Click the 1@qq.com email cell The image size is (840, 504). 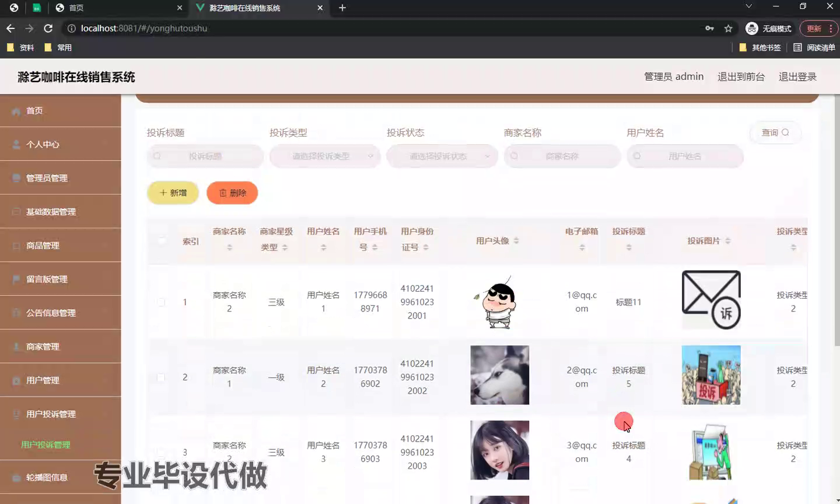tap(582, 302)
